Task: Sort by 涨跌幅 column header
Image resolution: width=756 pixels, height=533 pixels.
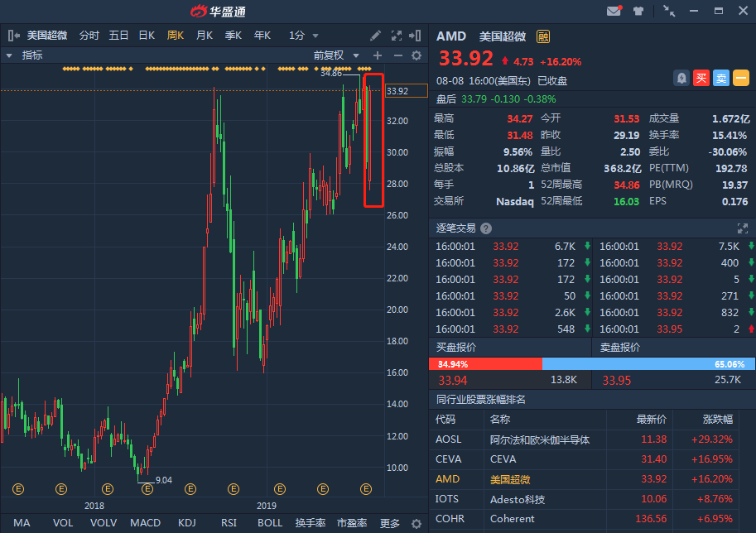Action: click(x=717, y=420)
